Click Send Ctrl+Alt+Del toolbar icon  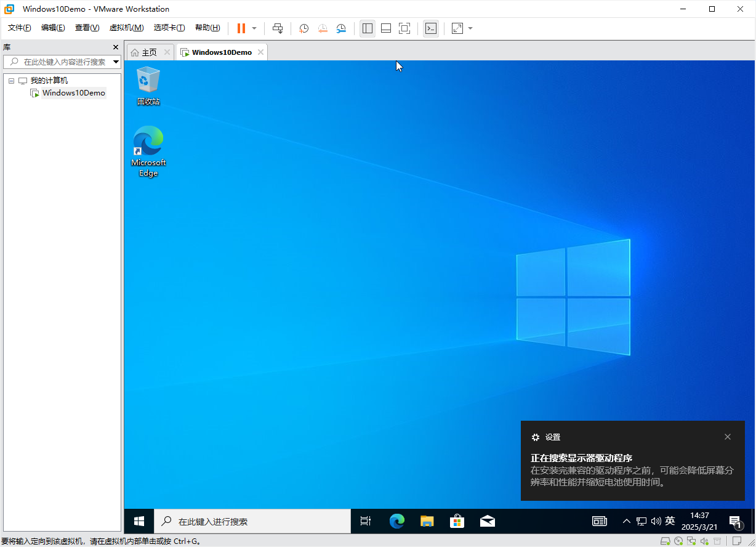278,28
